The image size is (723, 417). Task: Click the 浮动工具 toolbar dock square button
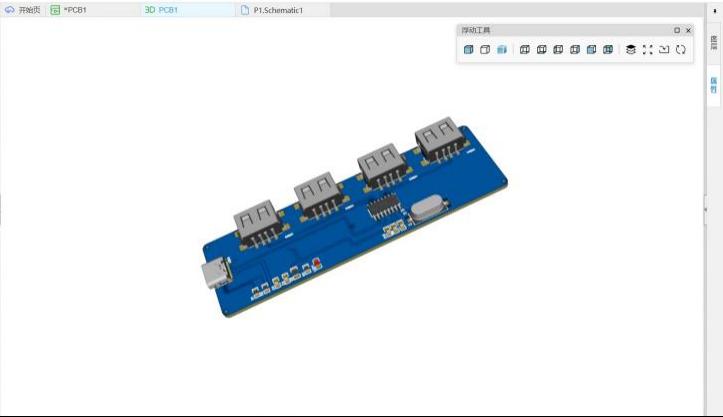pyautogui.click(x=677, y=31)
